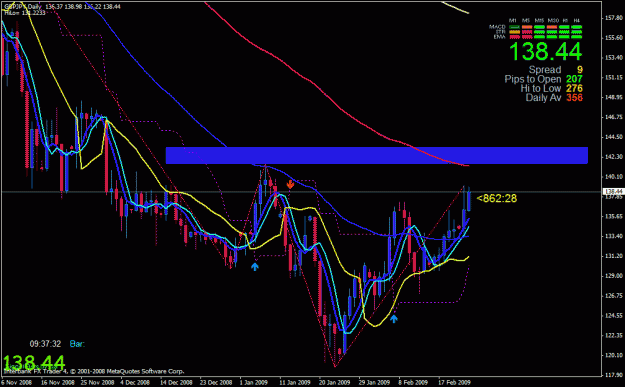Screen dimensions: 625x387
Task: Click the Pips to Open label
Action: [533, 79]
